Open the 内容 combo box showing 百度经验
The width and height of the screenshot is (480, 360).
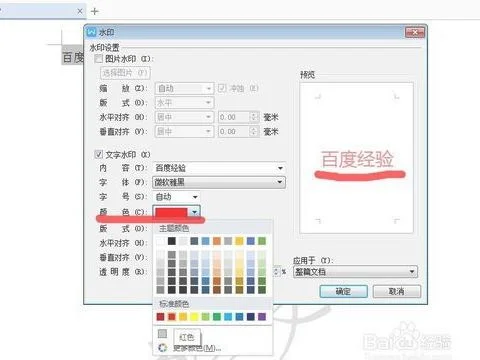pos(219,168)
